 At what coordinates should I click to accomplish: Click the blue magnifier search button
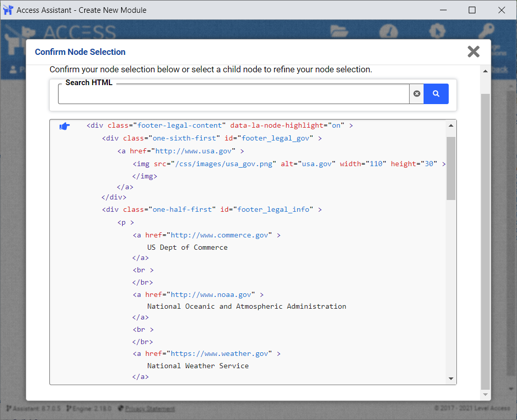tap(436, 94)
